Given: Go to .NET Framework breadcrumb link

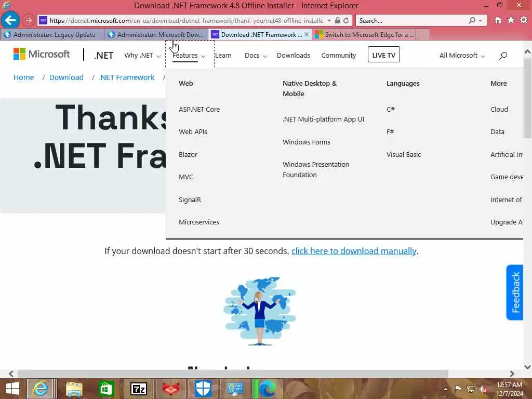Looking at the screenshot, I should (x=127, y=77).
